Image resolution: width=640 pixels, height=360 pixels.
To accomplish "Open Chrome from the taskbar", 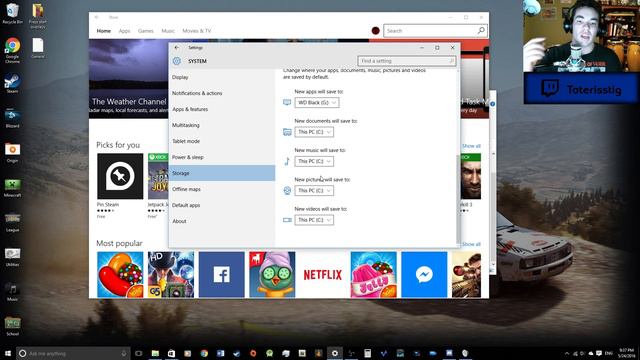I will tap(204, 353).
